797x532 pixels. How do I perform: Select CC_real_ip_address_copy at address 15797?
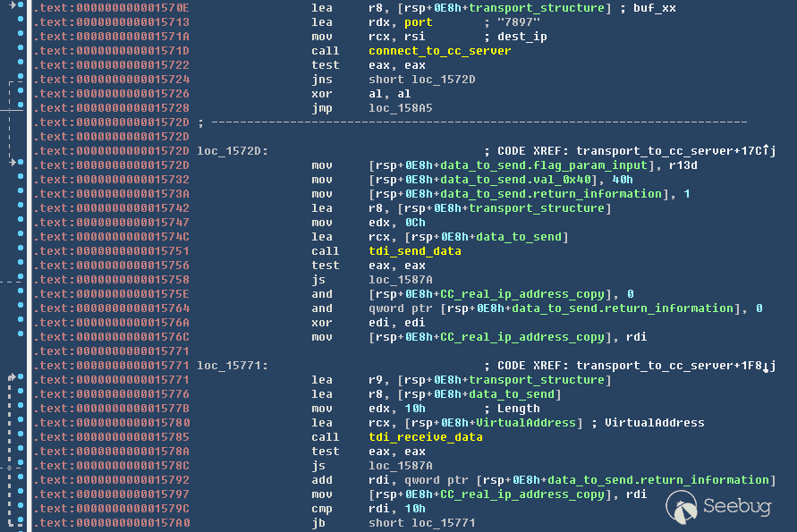tap(522, 494)
